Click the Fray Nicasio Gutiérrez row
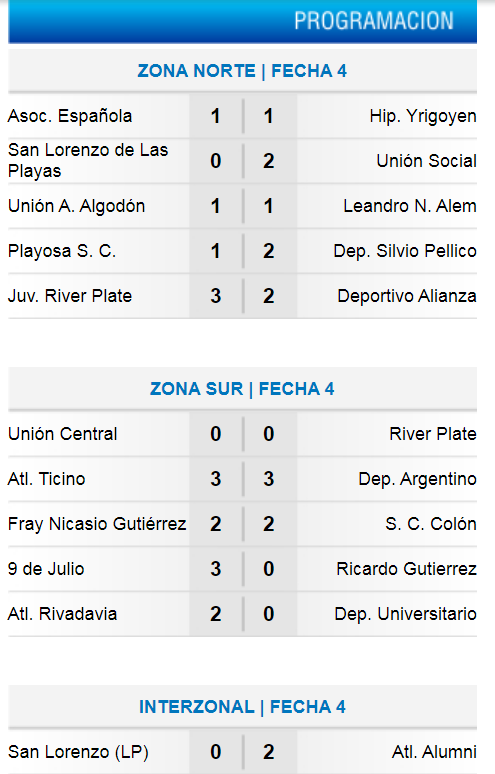 242,524
